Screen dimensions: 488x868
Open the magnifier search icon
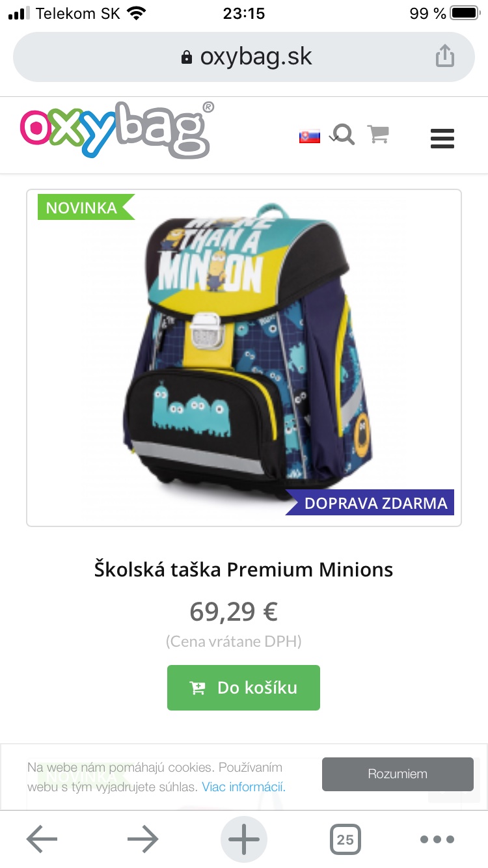[x=343, y=135]
